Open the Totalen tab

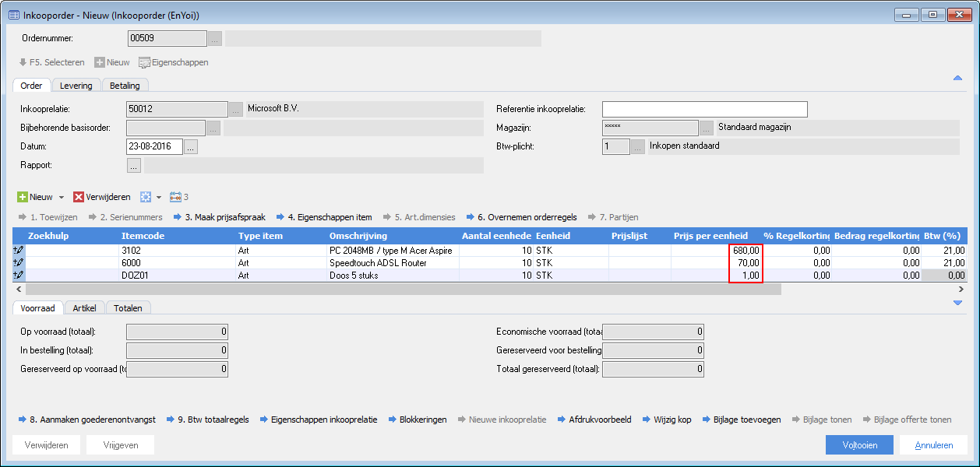coord(129,308)
